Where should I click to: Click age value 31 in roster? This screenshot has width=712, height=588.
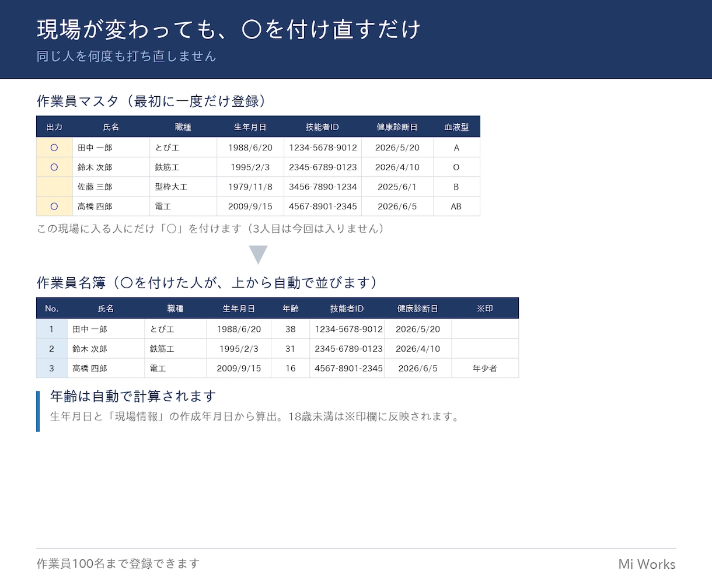[291, 349]
